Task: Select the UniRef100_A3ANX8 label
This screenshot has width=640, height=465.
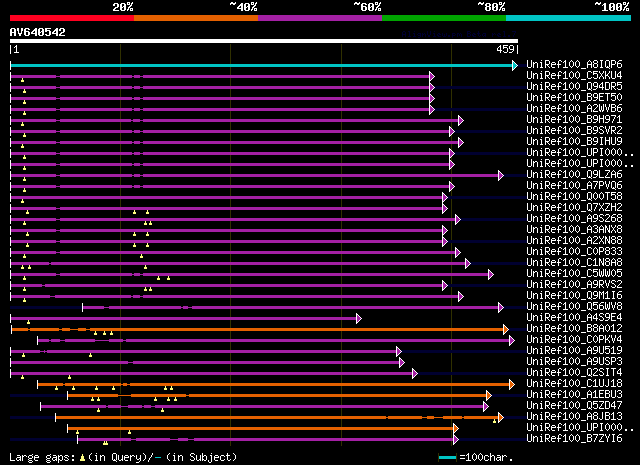Action: 574,230
